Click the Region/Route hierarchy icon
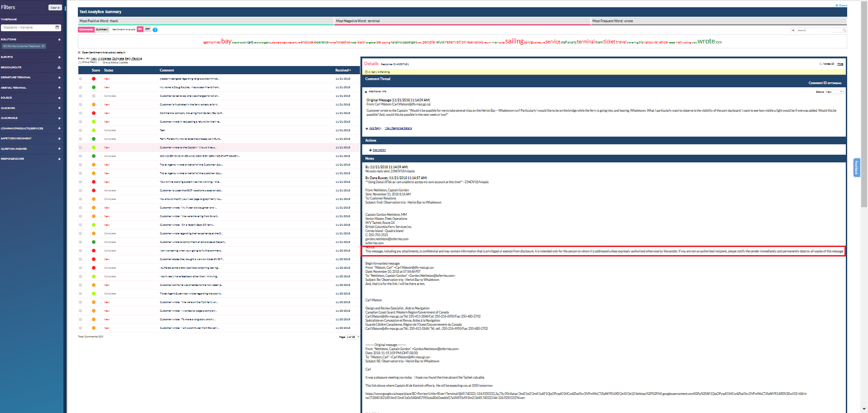868x413 pixels. 59,67
